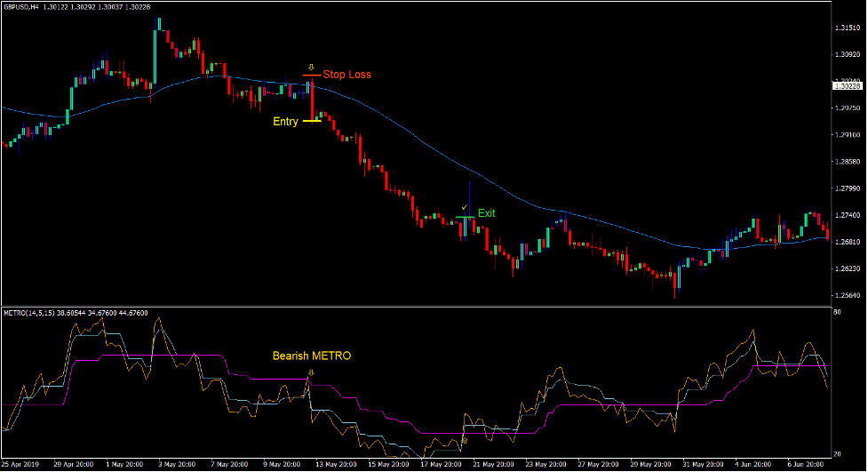Click the 1.26810 price axis label

click(848, 242)
